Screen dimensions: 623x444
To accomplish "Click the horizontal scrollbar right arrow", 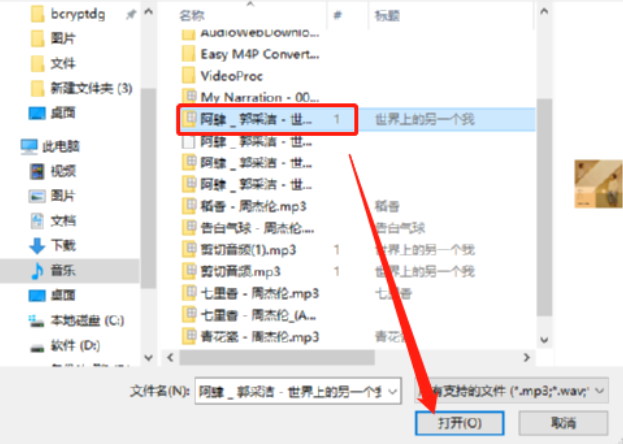I will coord(527,358).
